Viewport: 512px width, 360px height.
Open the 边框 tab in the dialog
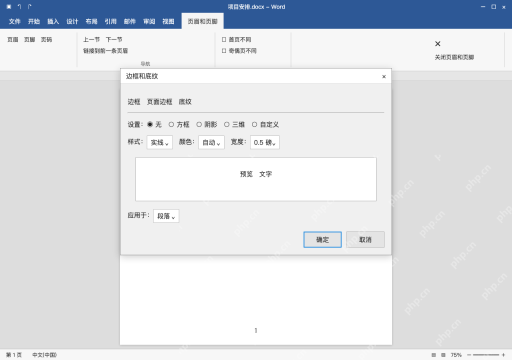[134, 102]
